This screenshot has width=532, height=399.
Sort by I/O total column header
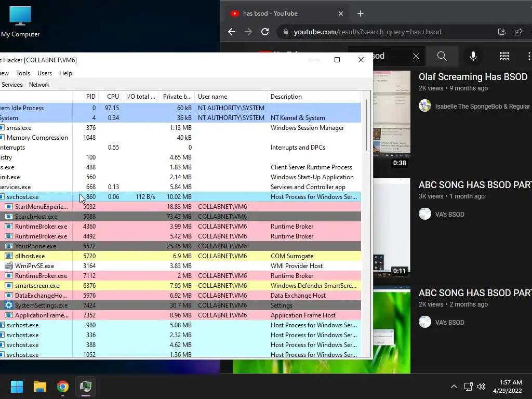140,97
